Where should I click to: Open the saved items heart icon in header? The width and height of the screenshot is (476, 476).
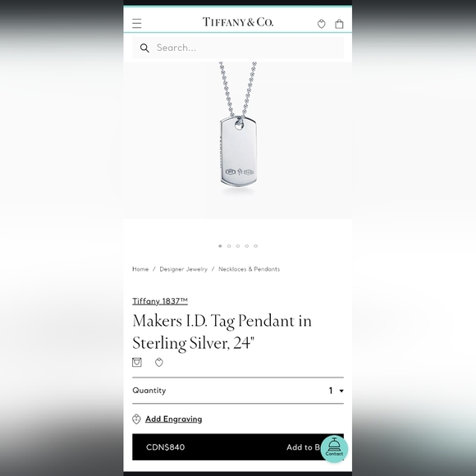(321, 24)
